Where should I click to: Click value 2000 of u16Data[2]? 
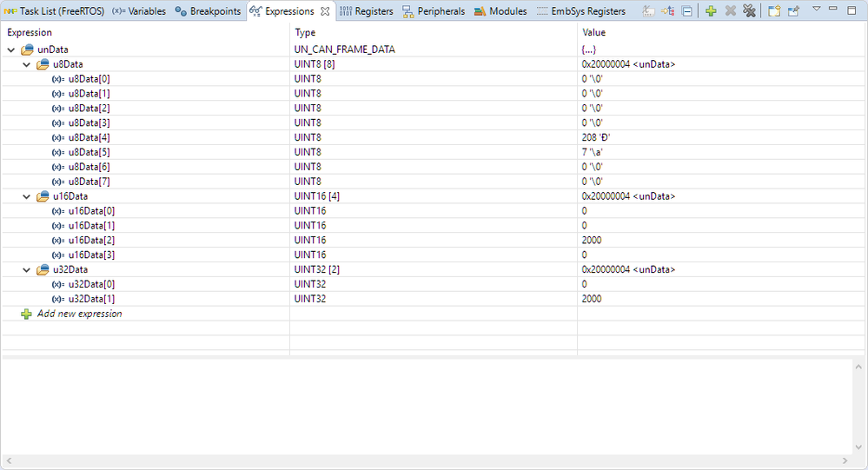coord(591,241)
